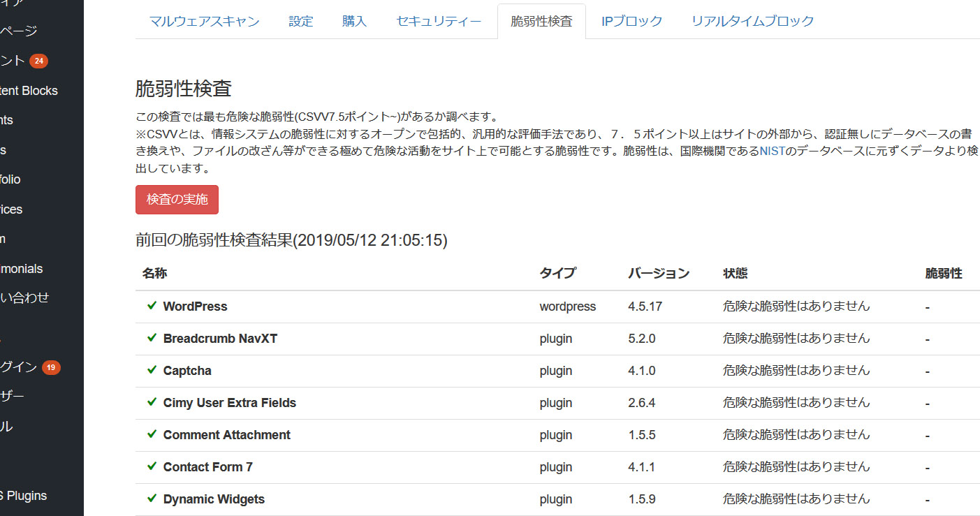
Task: Click the checkmark icon for Dynamic Widgets
Action: pyautogui.click(x=152, y=499)
